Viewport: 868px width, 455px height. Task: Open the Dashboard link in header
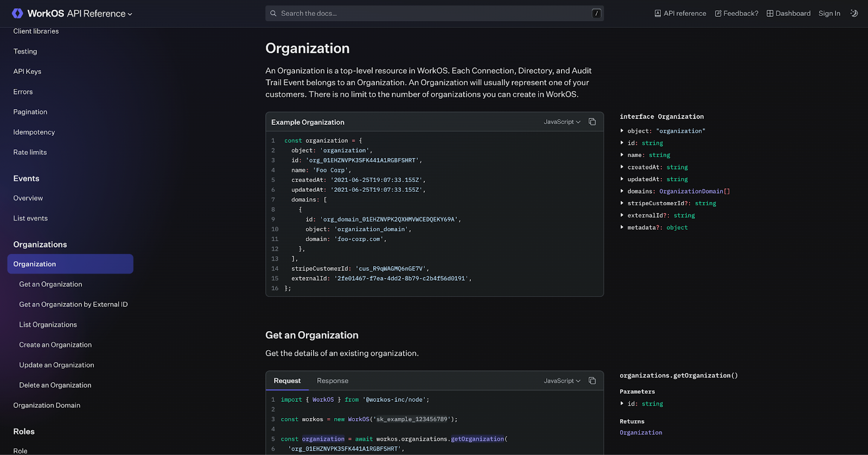tap(788, 14)
